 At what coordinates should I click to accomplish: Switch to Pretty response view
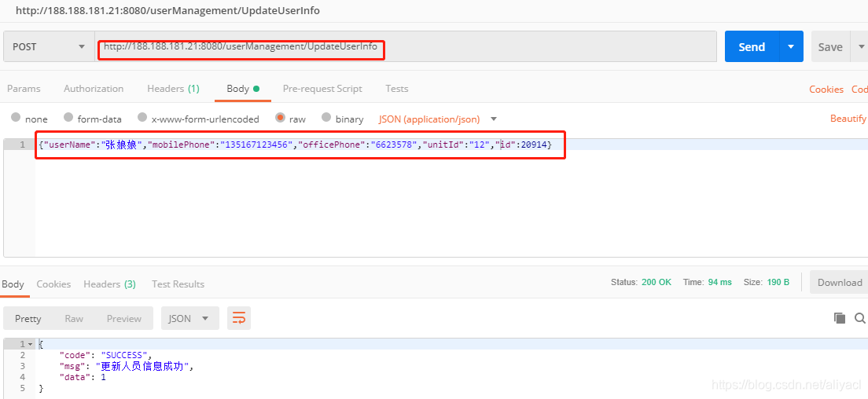(x=28, y=318)
